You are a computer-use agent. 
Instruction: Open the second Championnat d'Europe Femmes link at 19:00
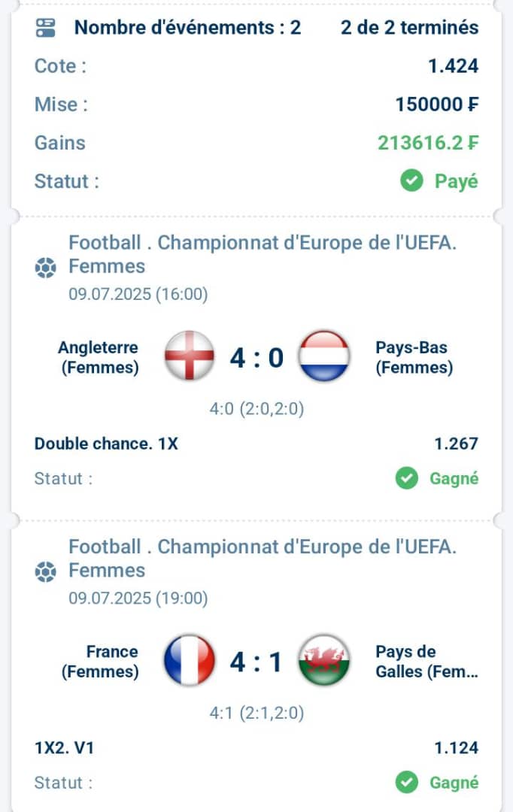pos(263,558)
